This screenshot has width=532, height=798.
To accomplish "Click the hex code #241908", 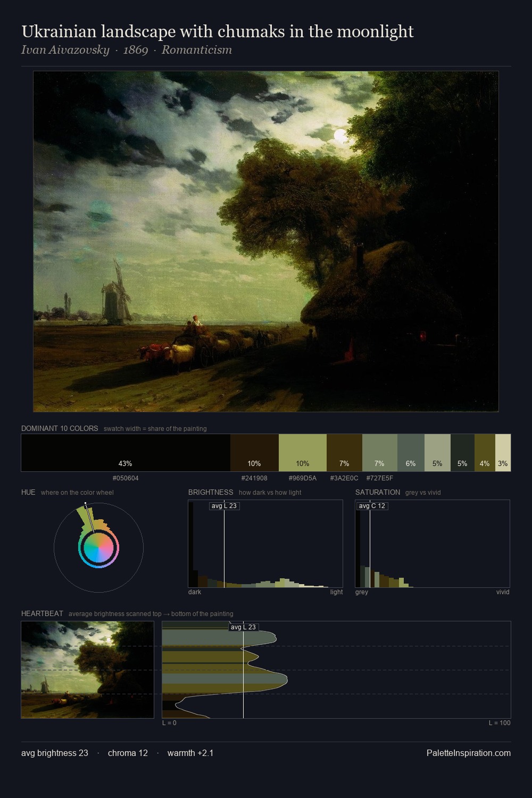I will (254, 478).
